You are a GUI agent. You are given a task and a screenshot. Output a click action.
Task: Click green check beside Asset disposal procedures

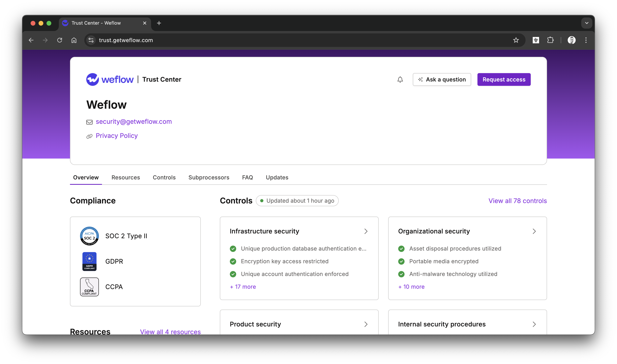click(x=401, y=249)
